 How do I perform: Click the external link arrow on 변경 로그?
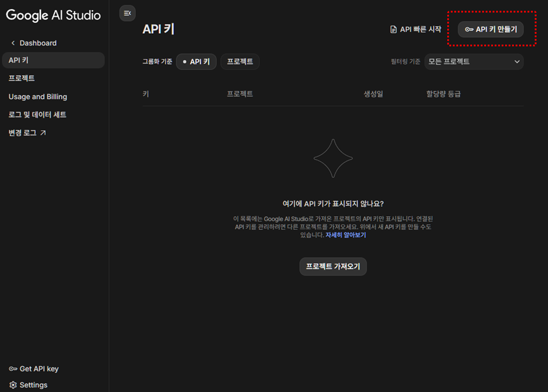coord(43,133)
